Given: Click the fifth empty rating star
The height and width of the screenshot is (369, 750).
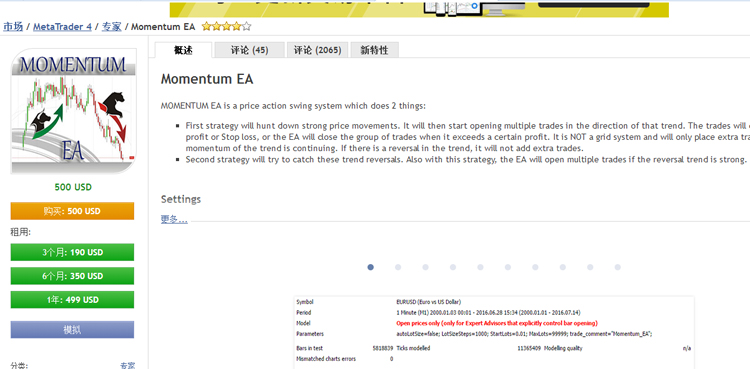Looking at the screenshot, I should pos(246,27).
